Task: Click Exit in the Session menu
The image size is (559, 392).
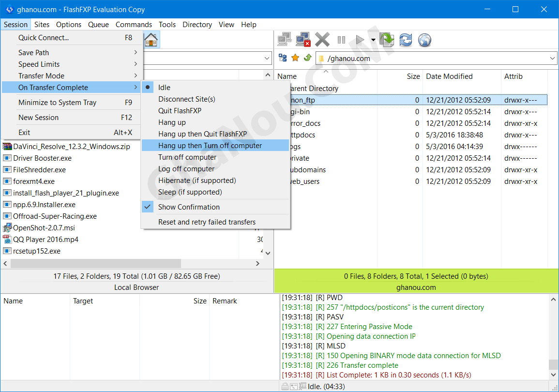Action: pos(71,132)
